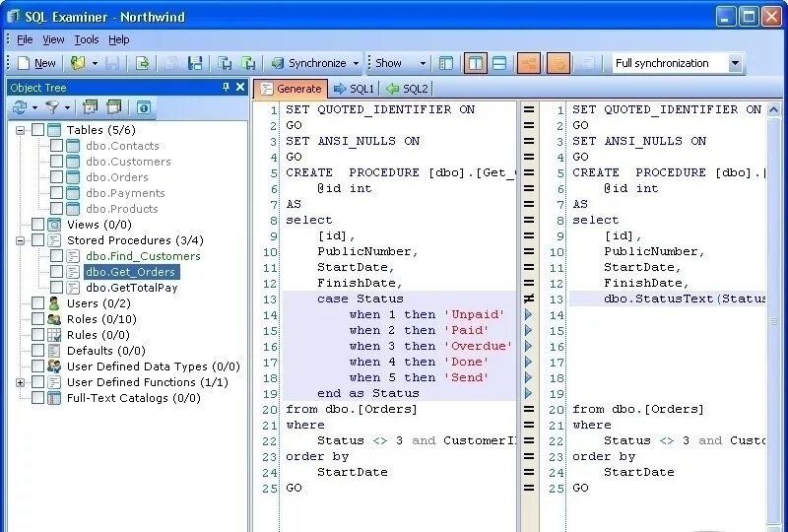This screenshot has height=532, width=788.
Task: Click the copy-right arrow on line 14
Action: (528, 315)
